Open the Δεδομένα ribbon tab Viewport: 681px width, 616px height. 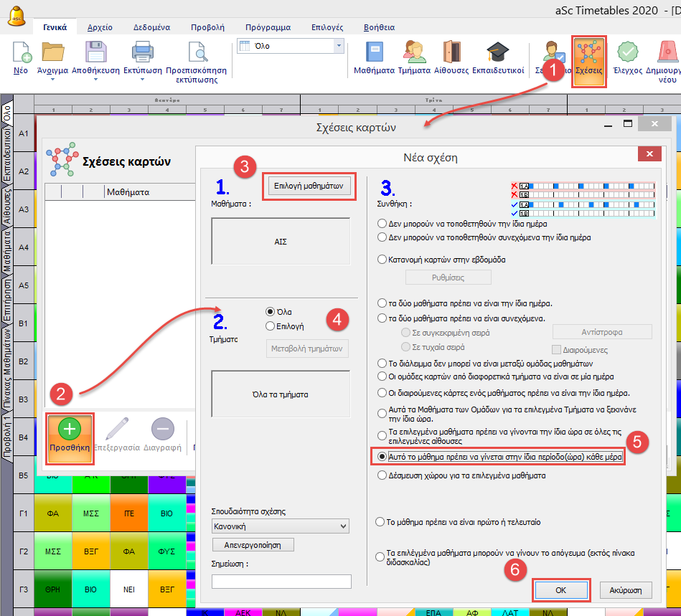coord(151,27)
